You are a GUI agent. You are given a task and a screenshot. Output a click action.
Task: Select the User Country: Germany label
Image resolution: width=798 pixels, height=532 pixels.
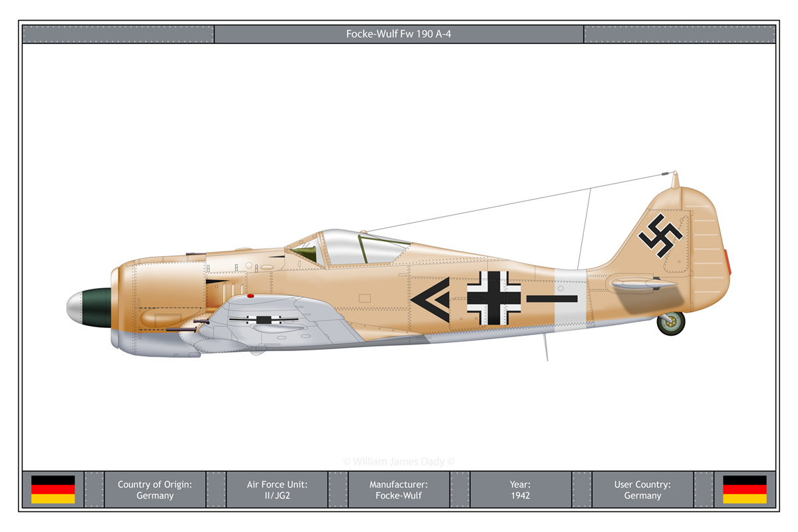click(x=642, y=489)
